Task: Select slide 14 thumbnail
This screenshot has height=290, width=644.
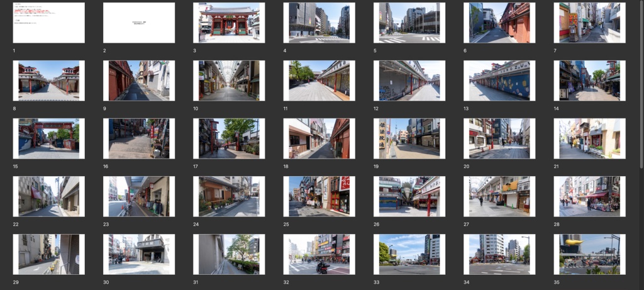Action: [x=590, y=81]
